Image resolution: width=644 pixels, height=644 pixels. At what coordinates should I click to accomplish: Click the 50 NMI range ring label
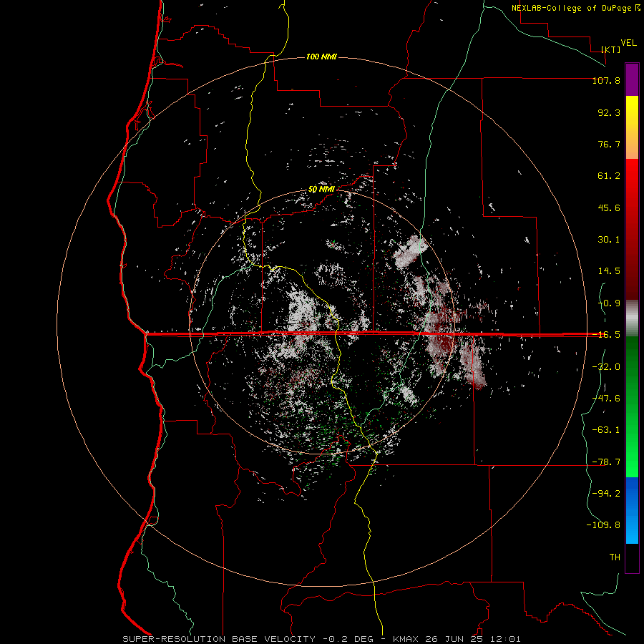point(321,190)
